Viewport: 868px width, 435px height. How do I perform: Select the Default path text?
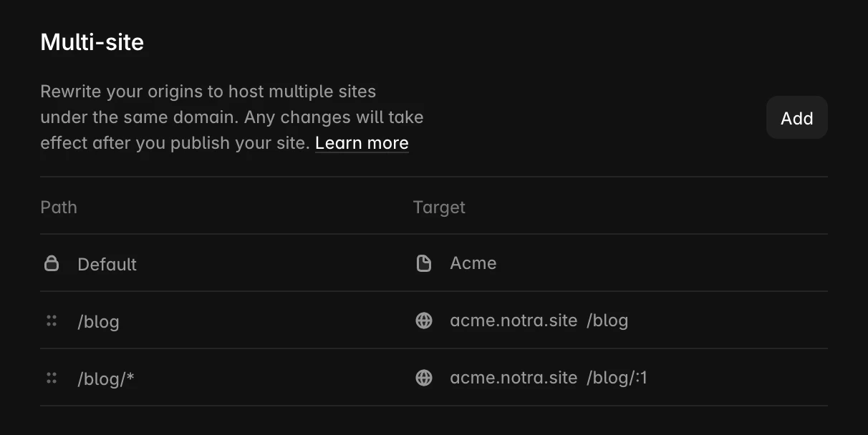pos(107,264)
